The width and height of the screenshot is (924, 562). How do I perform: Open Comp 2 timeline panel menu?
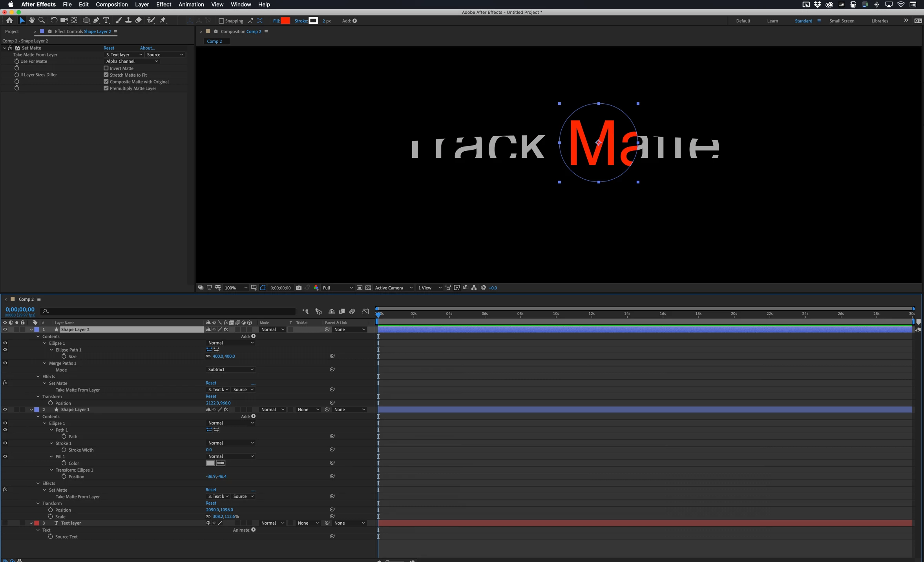point(39,299)
